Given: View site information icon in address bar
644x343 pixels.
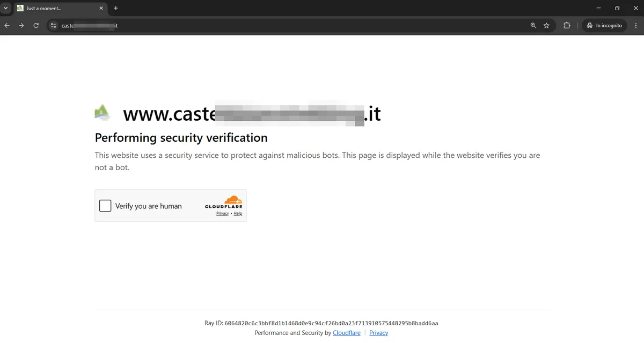Looking at the screenshot, I should tap(53, 25).
